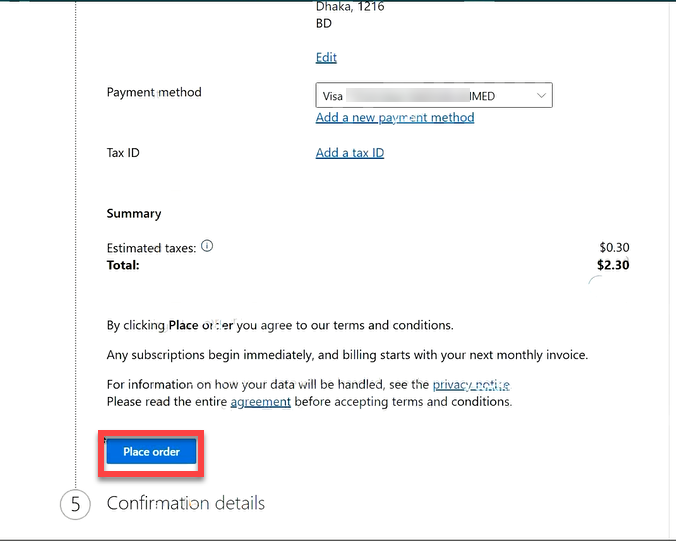
Task: Click the Add a tax ID link
Action: click(350, 153)
